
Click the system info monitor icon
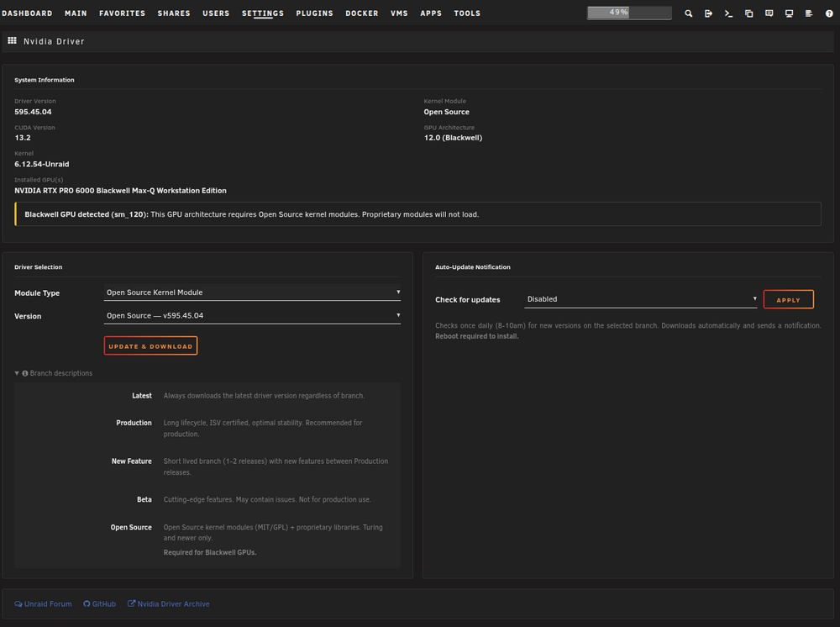(x=789, y=13)
